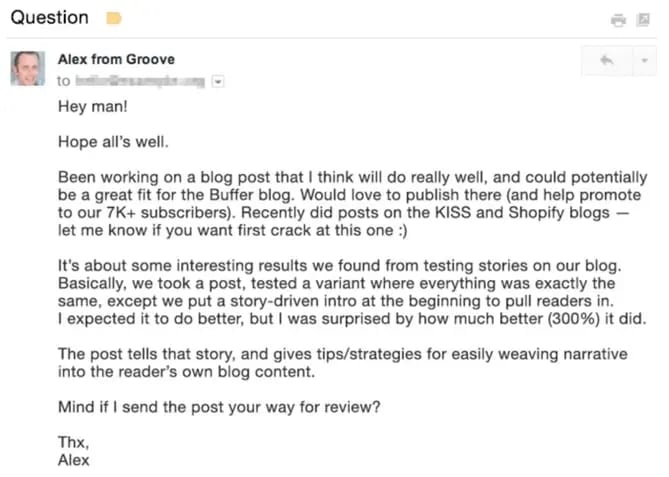669x477 pixels.
Task: Click the sender name Alex from Groove
Action: pos(115,60)
